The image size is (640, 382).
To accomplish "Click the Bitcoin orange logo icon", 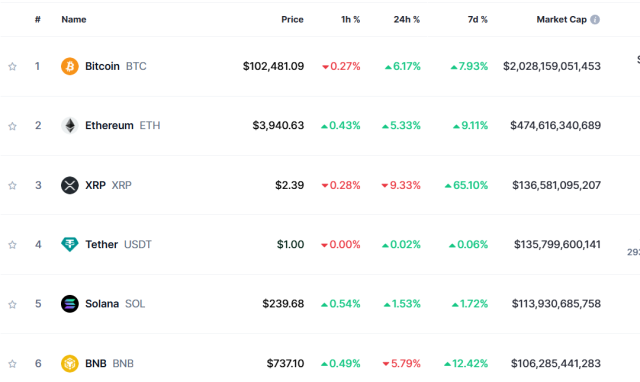I will click(70, 66).
